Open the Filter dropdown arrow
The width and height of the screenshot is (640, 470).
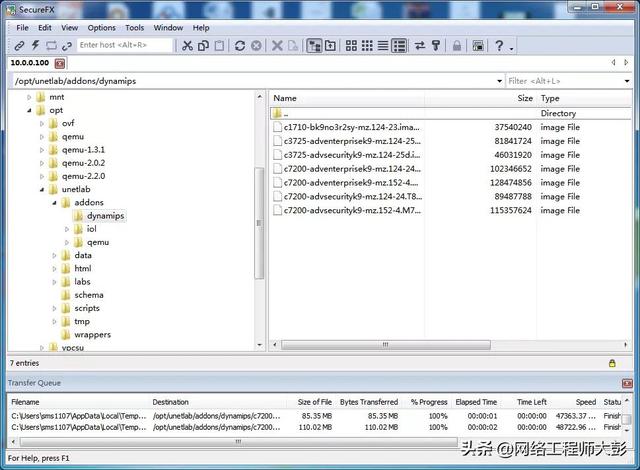627,81
